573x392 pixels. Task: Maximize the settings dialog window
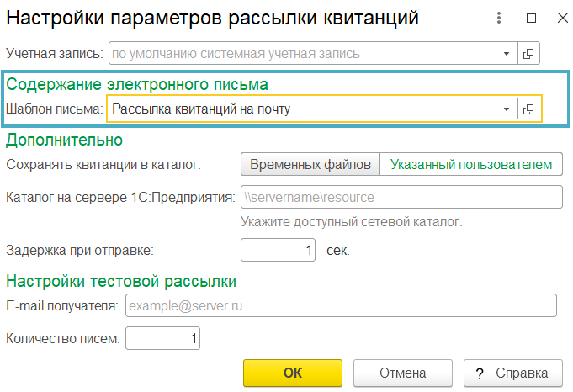pyautogui.click(x=531, y=18)
